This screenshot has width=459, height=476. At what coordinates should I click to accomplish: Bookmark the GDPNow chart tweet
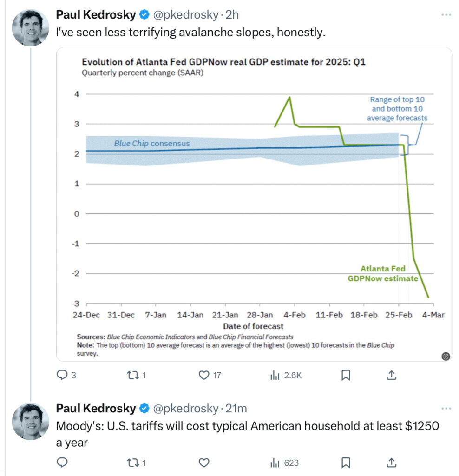[346, 375]
